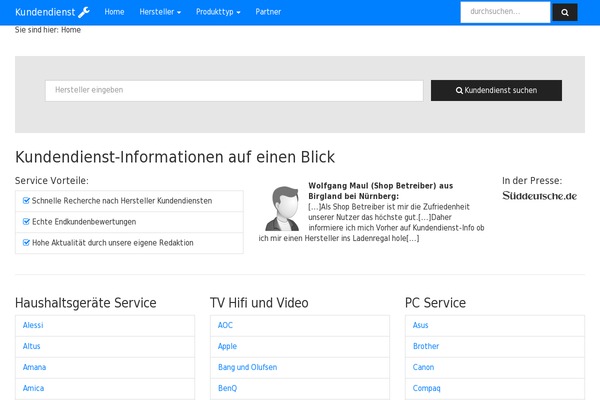Click the In der Presse label
The height and width of the screenshot is (400, 600).
click(532, 181)
